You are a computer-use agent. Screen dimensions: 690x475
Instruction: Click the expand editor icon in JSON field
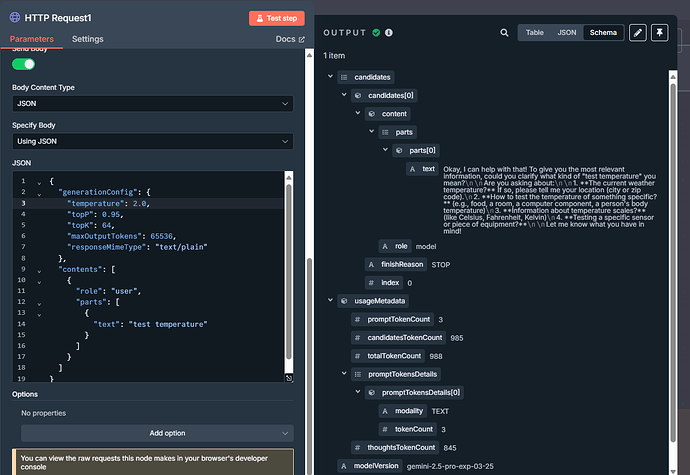289,378
